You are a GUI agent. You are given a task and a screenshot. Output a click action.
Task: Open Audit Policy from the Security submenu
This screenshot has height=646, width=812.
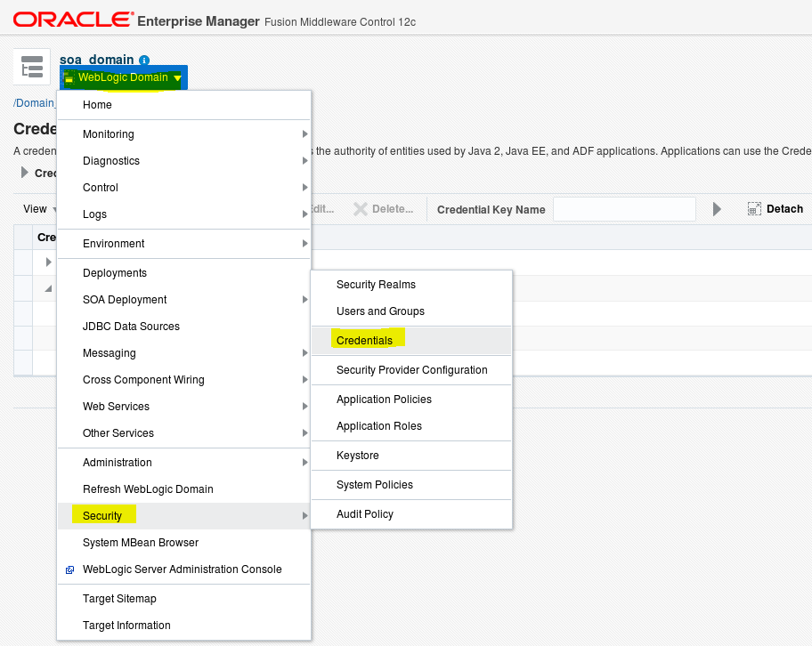click(x=411, y=514)
